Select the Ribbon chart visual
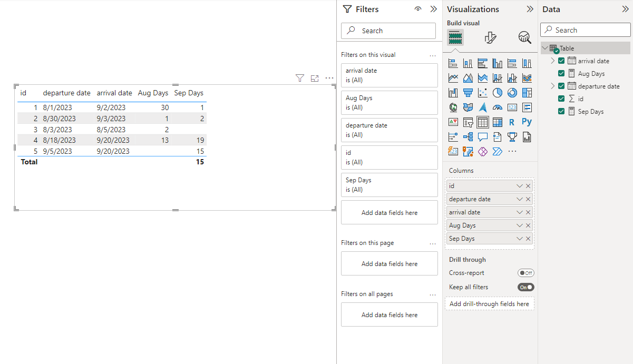 pos(527,78)
